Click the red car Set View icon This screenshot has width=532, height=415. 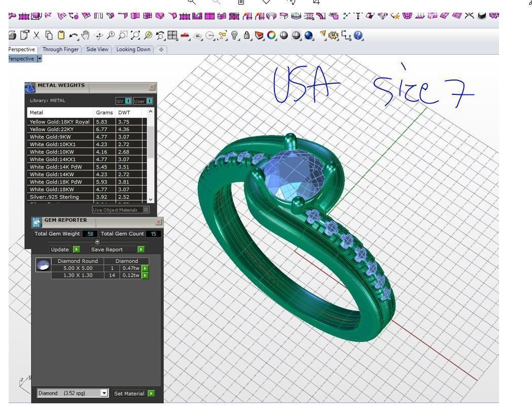[x=185, y=36]
